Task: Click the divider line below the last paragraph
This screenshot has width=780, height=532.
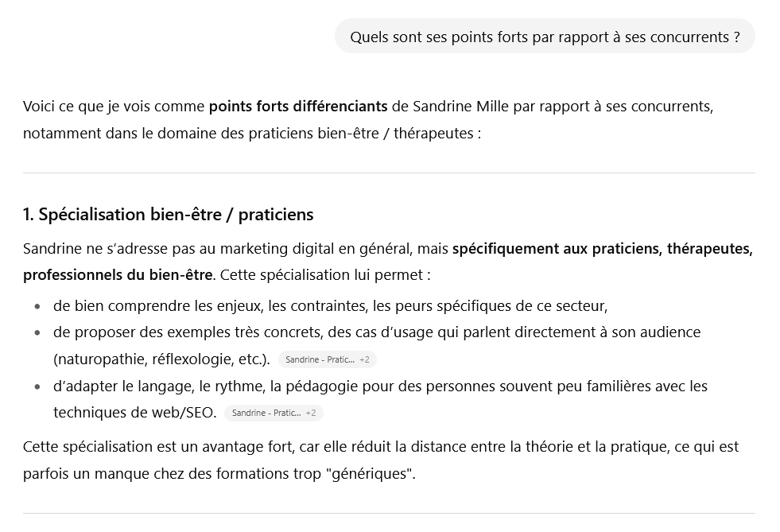Action: 389,513
